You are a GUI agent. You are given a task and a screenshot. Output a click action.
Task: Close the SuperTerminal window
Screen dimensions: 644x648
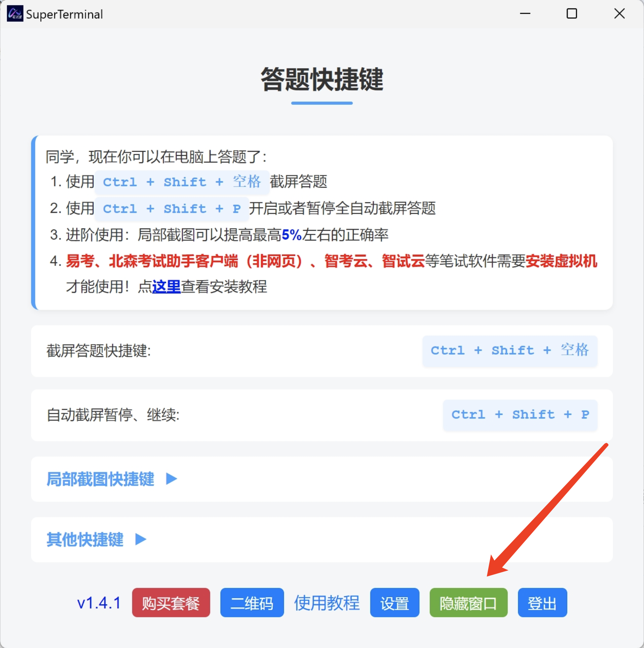[619, 14]
